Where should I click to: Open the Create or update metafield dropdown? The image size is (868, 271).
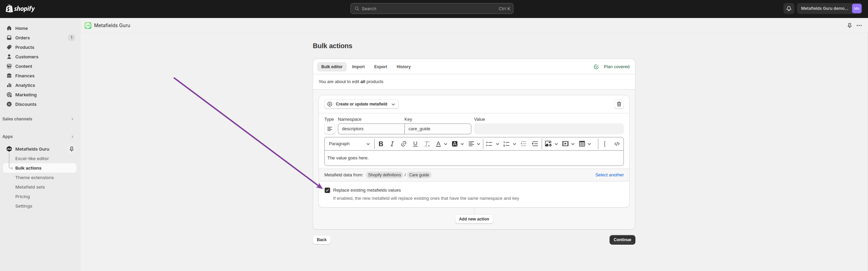(361, 104)
